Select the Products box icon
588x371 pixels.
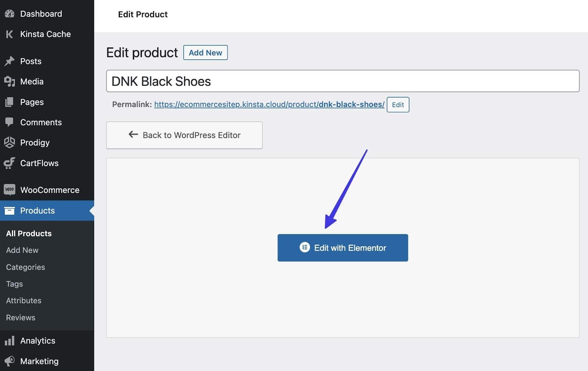9,210
